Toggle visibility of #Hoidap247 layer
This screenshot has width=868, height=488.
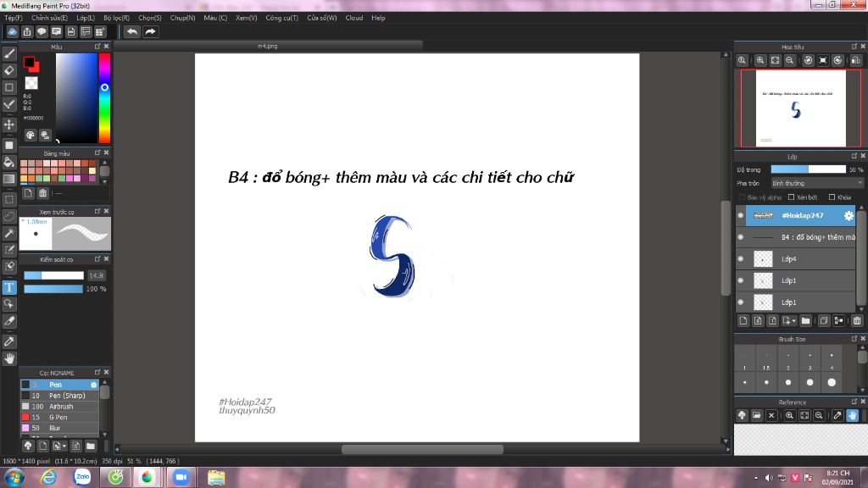point(741,216)
